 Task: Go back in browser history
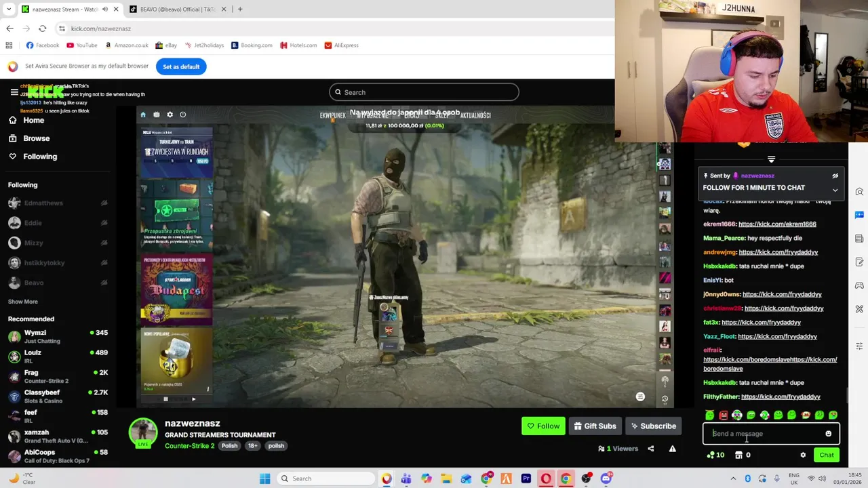point(9,28)
